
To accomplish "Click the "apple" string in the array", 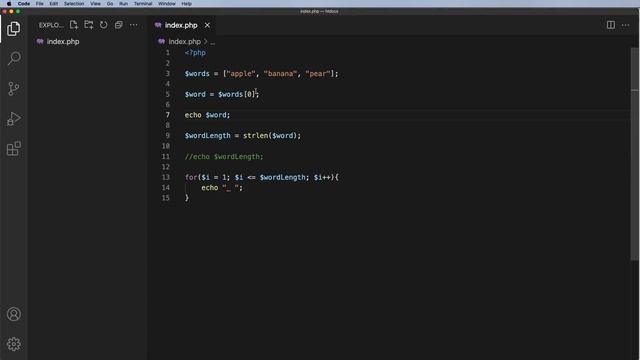I will [241, 73].
